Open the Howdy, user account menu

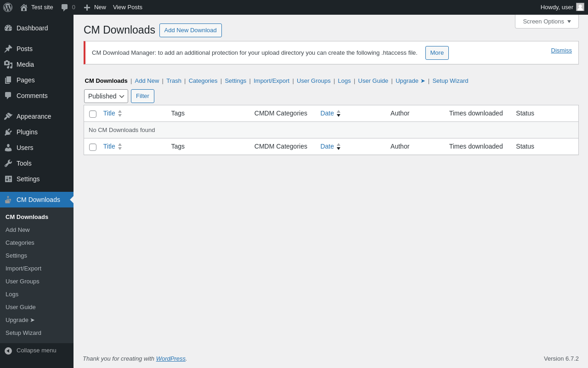pyautogui.click(x=562, y=7)
